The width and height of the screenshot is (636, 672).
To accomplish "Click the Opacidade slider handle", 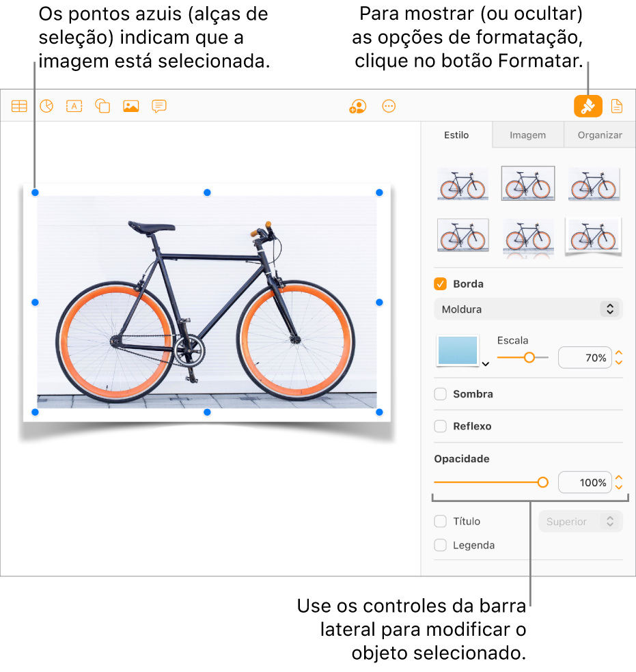I will [542, 483].
